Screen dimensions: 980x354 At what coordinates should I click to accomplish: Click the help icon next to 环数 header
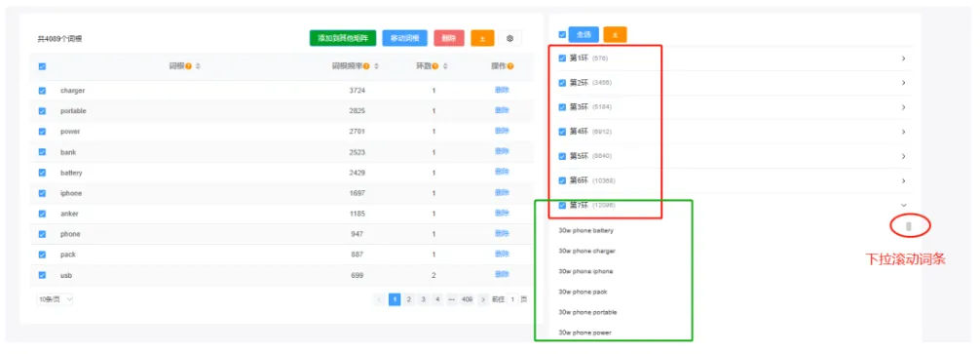(435, 65)
